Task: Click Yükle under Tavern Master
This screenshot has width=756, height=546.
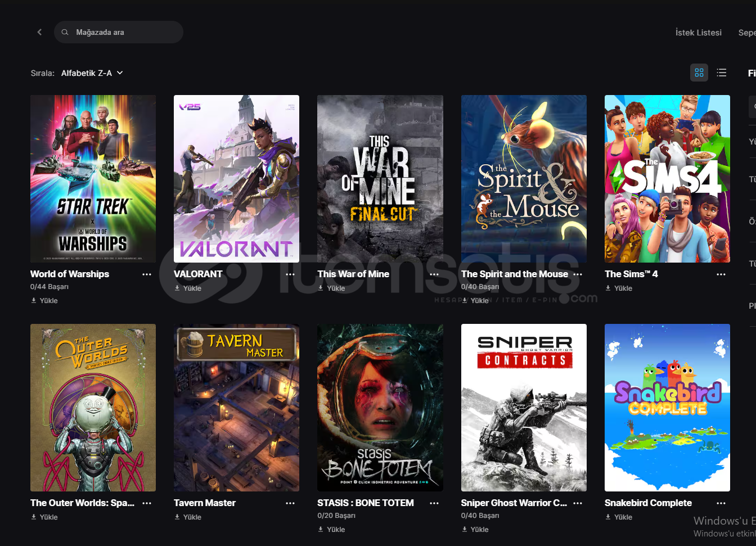Action: point(188,517)
